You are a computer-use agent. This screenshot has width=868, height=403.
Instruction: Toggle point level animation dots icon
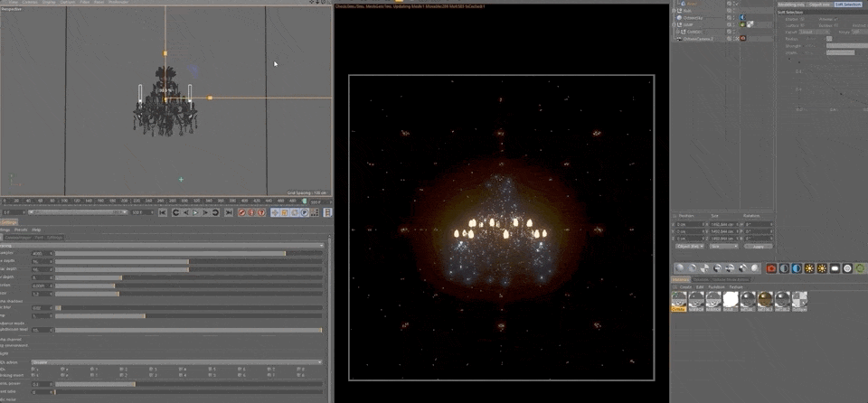pos(315,212)
